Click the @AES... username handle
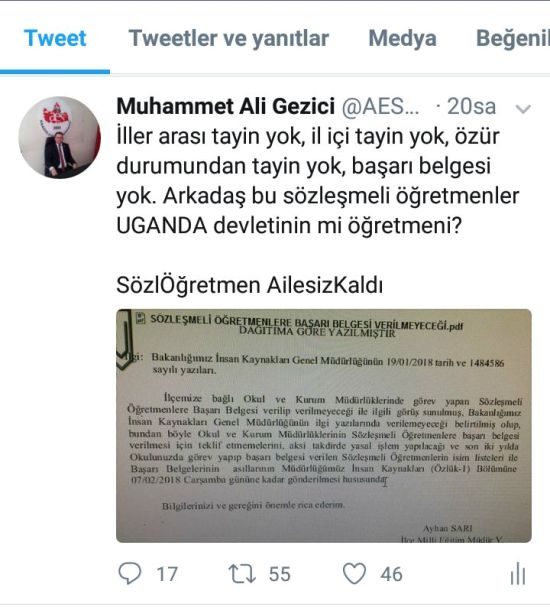 [x=380, y=106]
